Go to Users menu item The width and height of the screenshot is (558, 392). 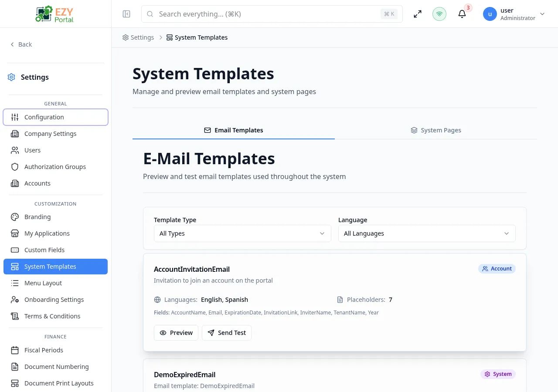[x=56, y=150]
